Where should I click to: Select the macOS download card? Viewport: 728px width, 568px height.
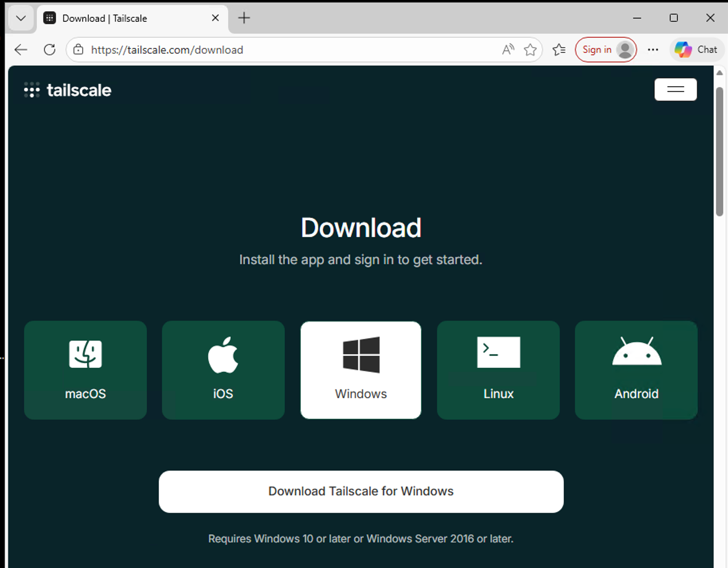(x=85, y=370)
